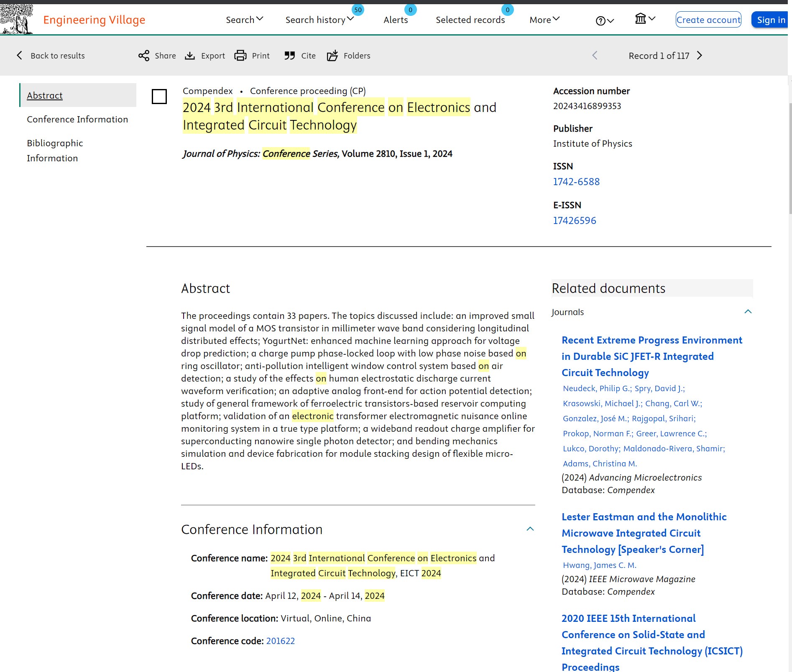
Task: Click 'Related documents' heading
Action: 608,288
